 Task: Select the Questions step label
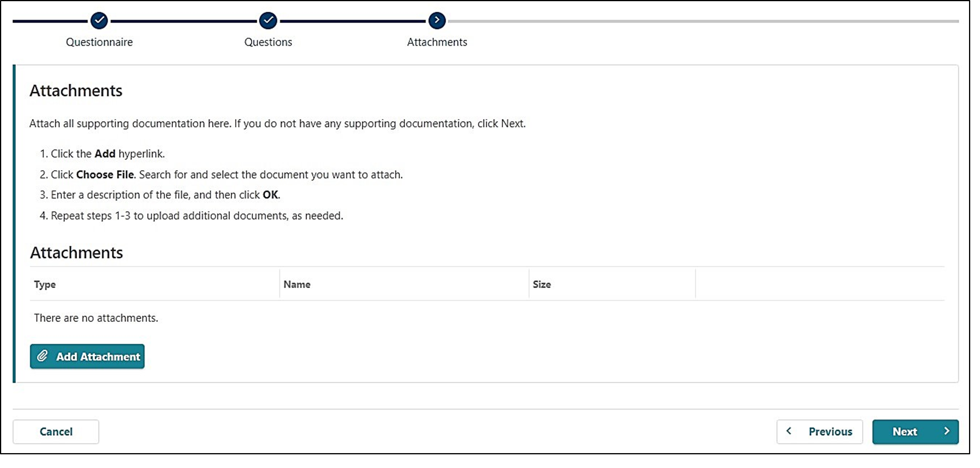(x=268, y=42)
